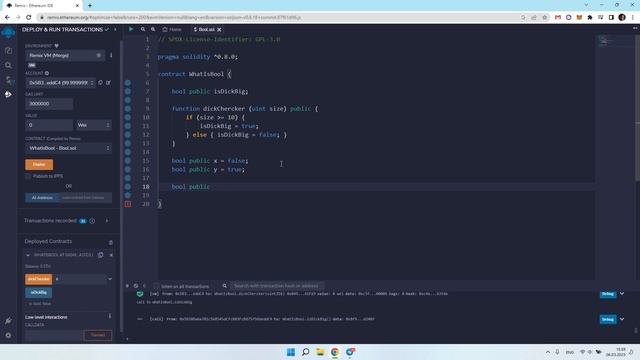Click Debug on the call log
Viewport: 640px width, 360px height.
point(608,319)
